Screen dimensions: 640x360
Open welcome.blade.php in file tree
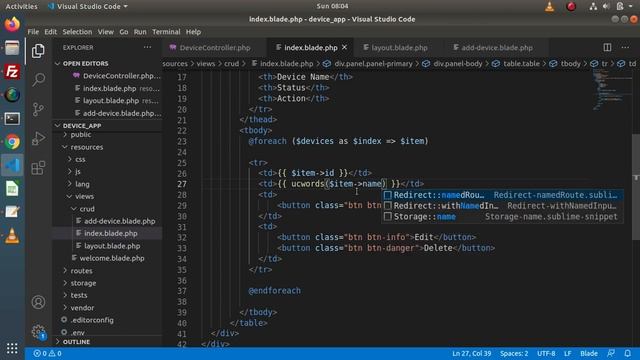(x=112, y=258)
